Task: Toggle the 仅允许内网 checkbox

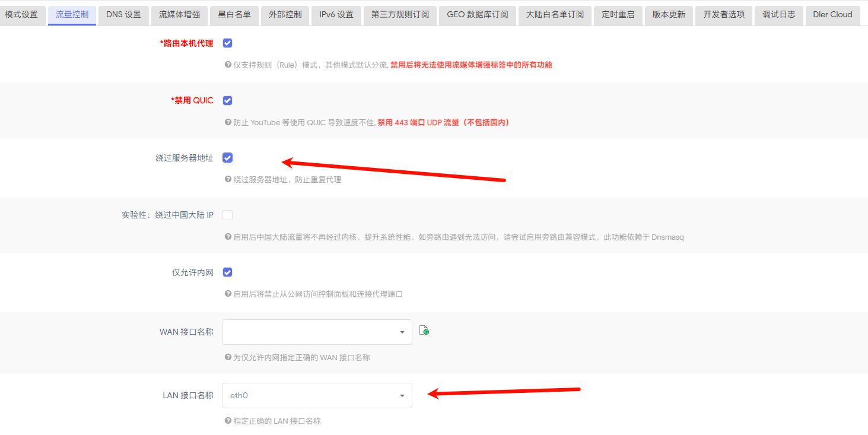Action: click(x=227, y=272)
